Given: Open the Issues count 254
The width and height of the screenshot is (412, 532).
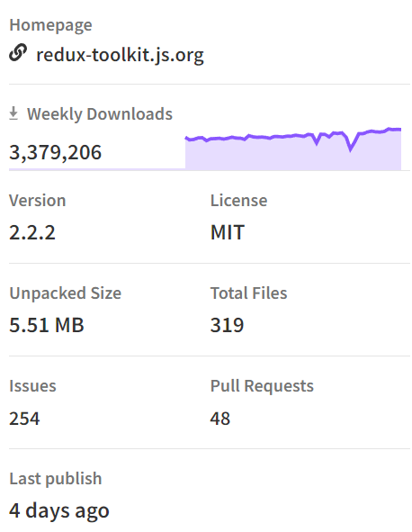Looking at the screenshot, I should pos(24,418).
